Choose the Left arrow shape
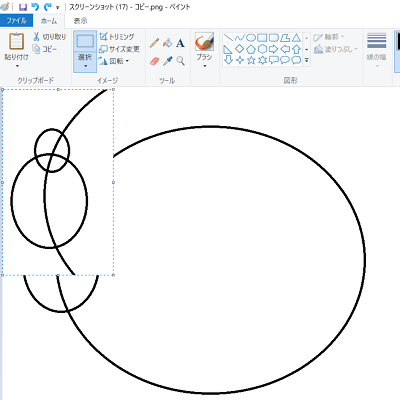400x400 pixels. tap(285, 49)
